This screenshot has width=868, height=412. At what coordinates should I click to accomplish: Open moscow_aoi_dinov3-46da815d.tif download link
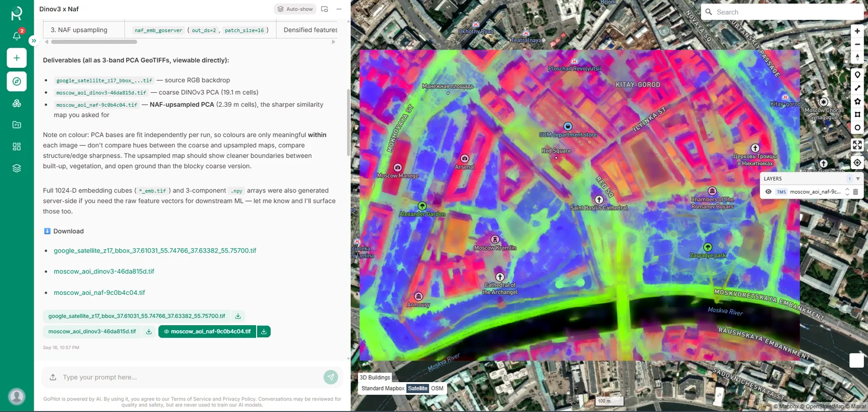[104, 272]
